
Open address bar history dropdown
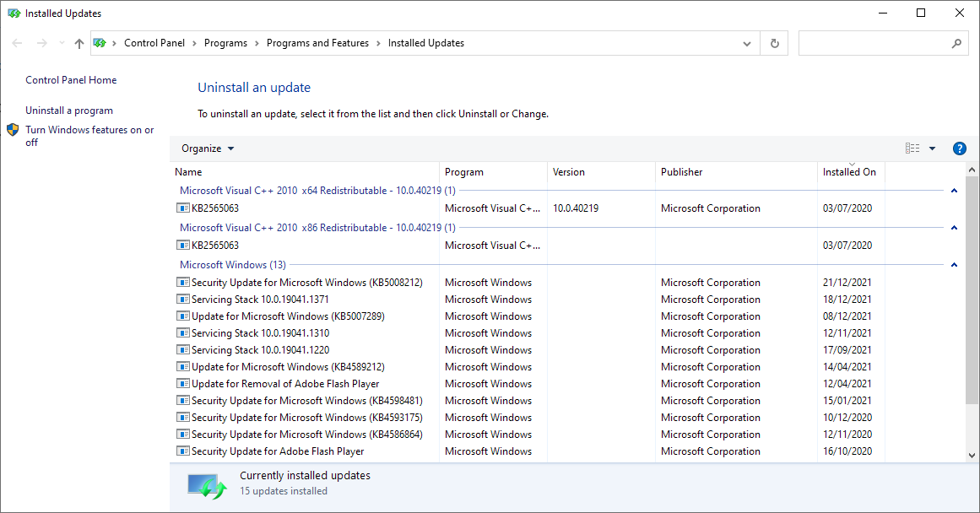[747, 44]
